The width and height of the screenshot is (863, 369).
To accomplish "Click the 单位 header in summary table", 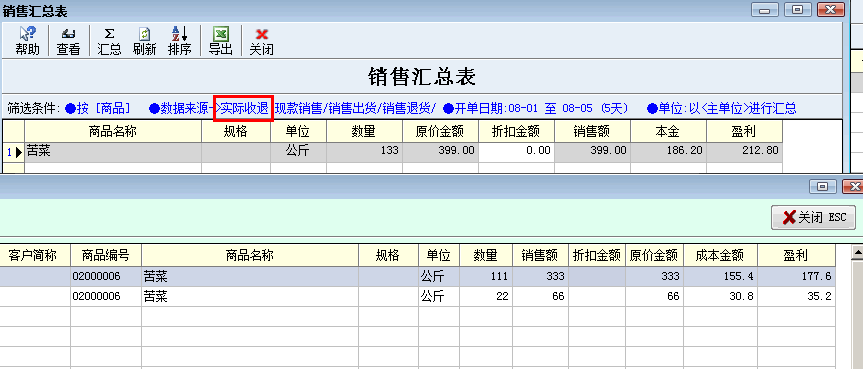I will tap(298, 132).
